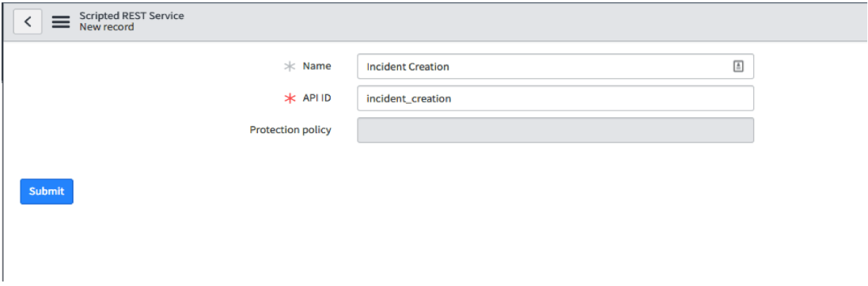
Task: Open the hamburger context menu icon
Action: 61,21
